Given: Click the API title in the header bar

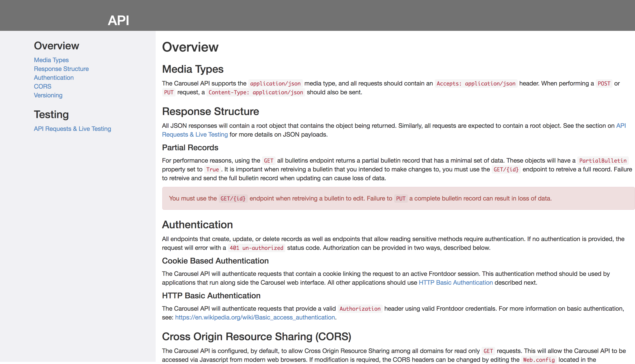Looking at the screenshot, I should (x=119, y=20).
